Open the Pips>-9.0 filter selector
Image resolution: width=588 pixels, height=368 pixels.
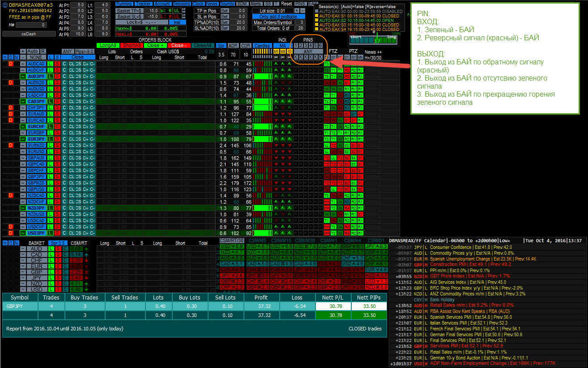(x=85, y=51)
